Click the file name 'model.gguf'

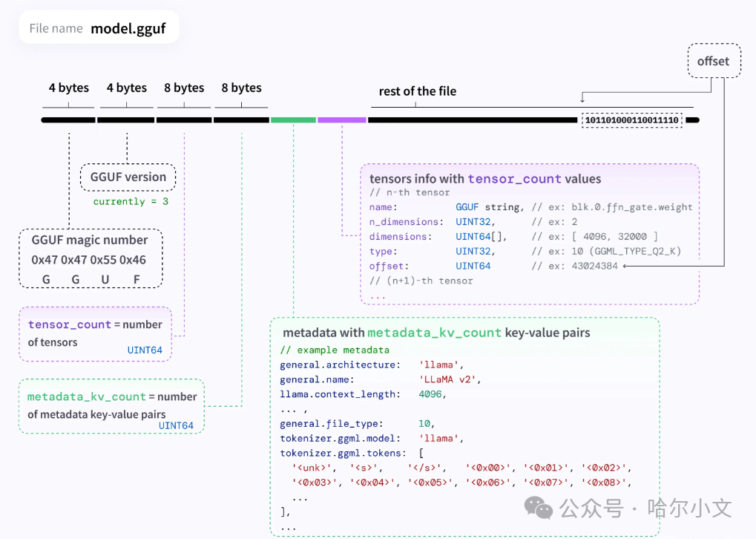tap(128, 28)
